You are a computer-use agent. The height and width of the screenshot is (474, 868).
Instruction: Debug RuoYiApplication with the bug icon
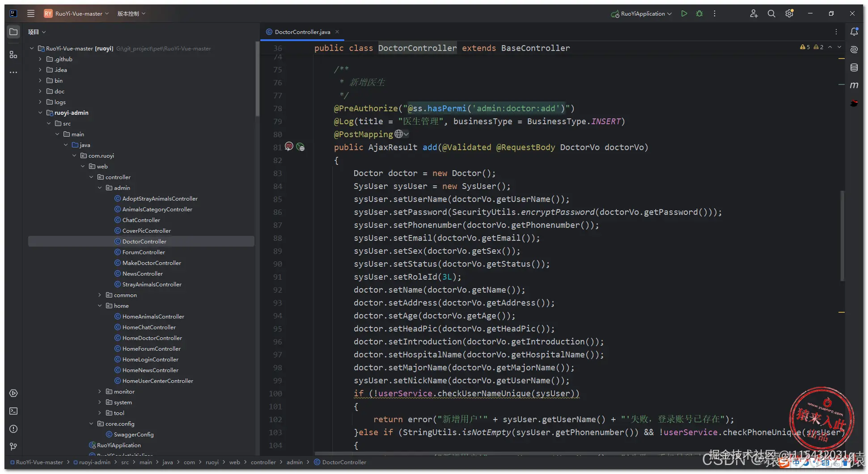[699, 13]
